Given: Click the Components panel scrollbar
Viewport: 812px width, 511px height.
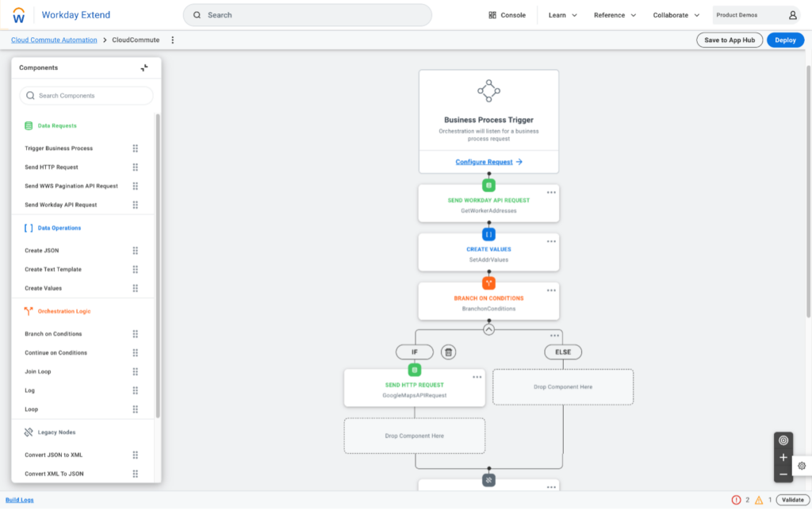Looking at the screenshot, I should [158, 265].
